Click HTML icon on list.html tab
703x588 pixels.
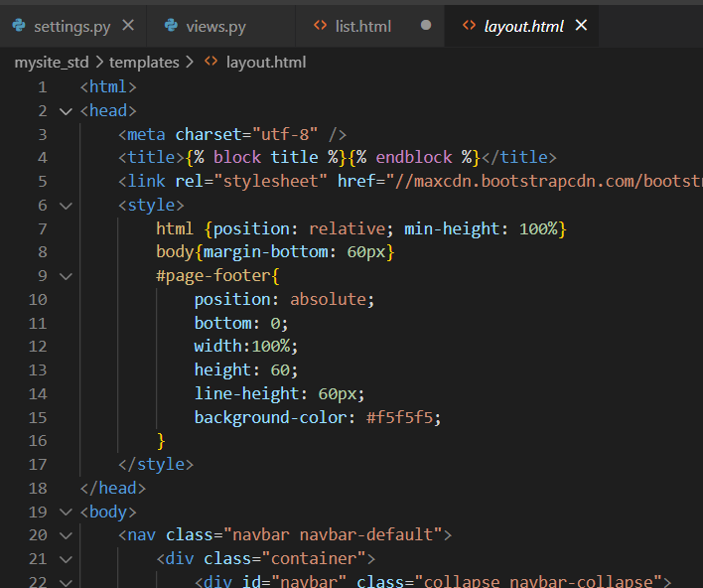320,26
